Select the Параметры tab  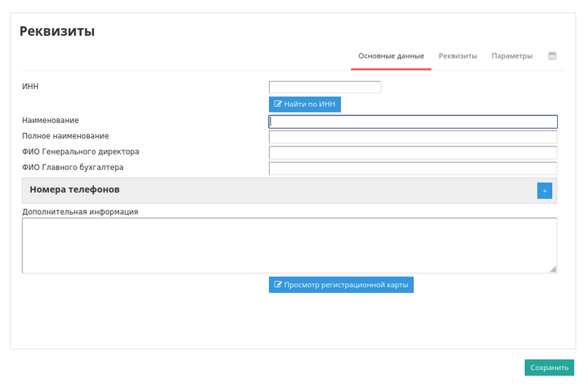[512, 56]
